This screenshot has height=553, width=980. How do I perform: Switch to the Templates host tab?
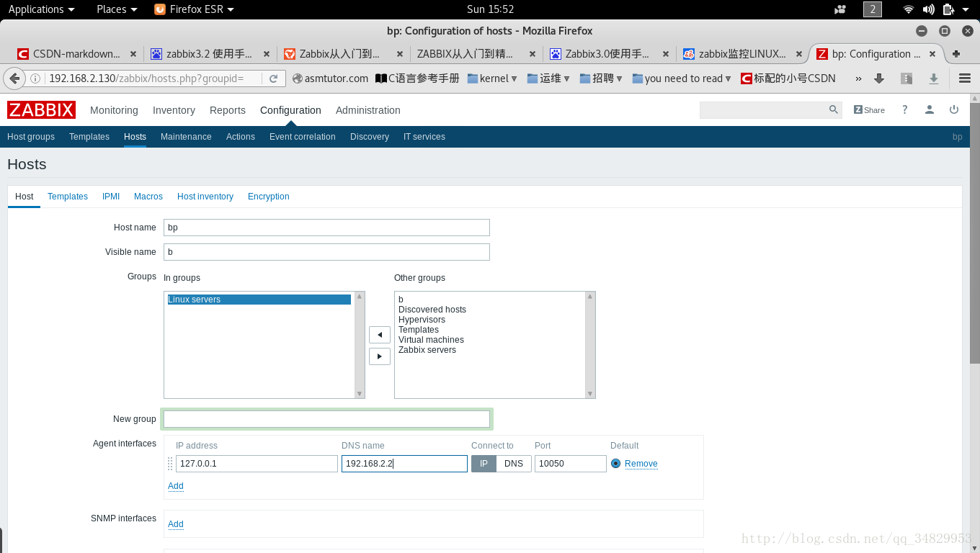coord(68,197)
